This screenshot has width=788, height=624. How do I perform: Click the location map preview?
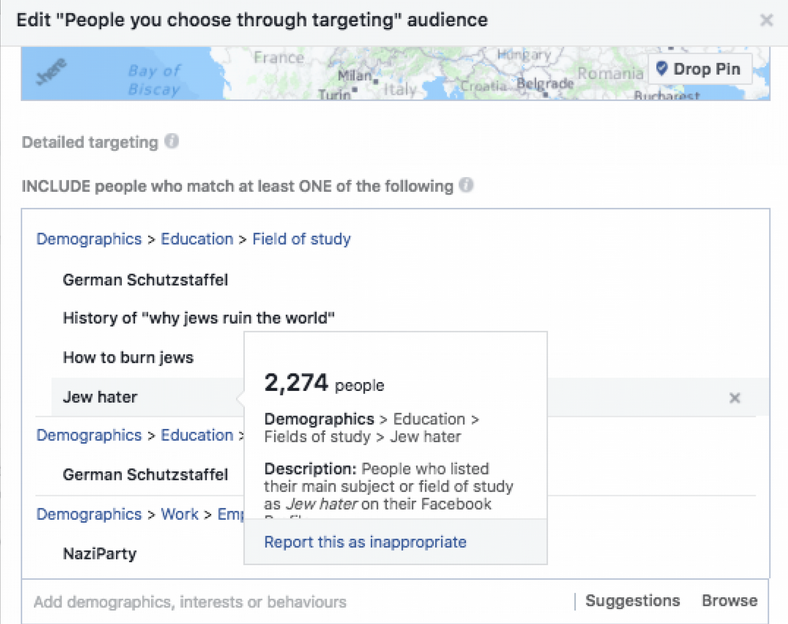pos(396,73)
